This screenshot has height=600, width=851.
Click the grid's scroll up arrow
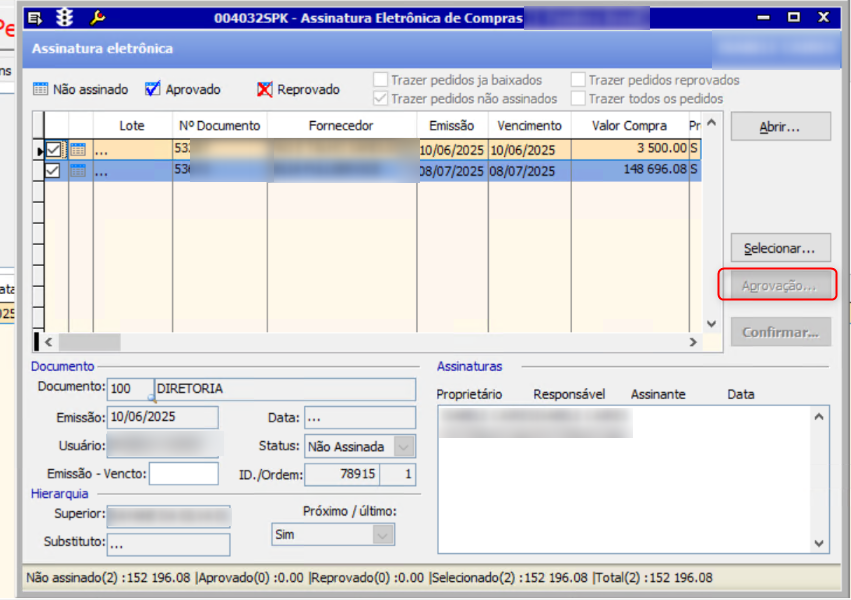click(x=712, y=123)
